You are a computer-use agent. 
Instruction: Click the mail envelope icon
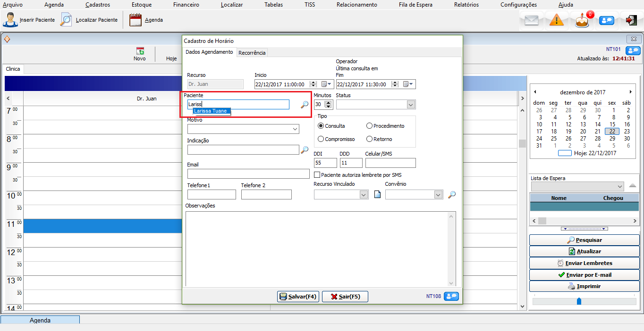pos(532,20)
